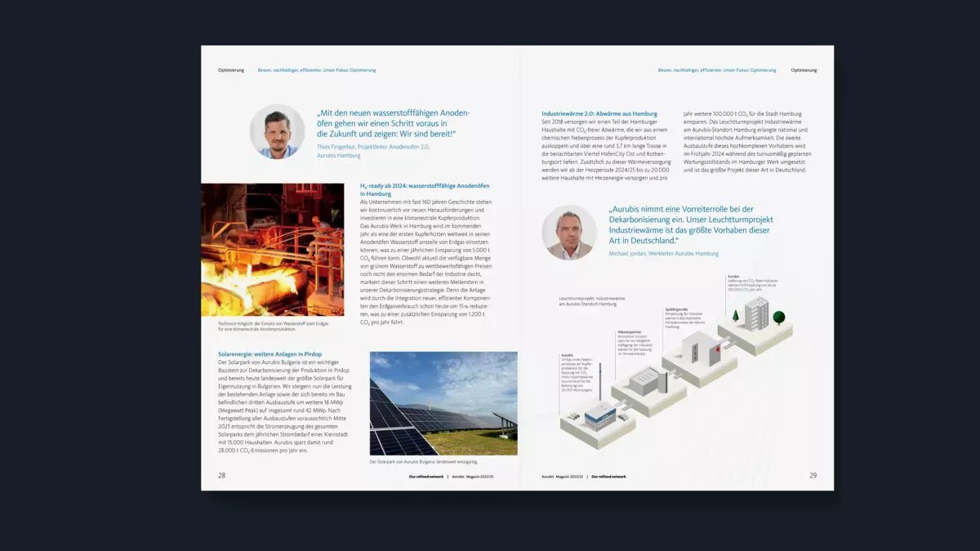
Task: Click the page number 29
Action: pyautogui.click(x=813, y=475)
